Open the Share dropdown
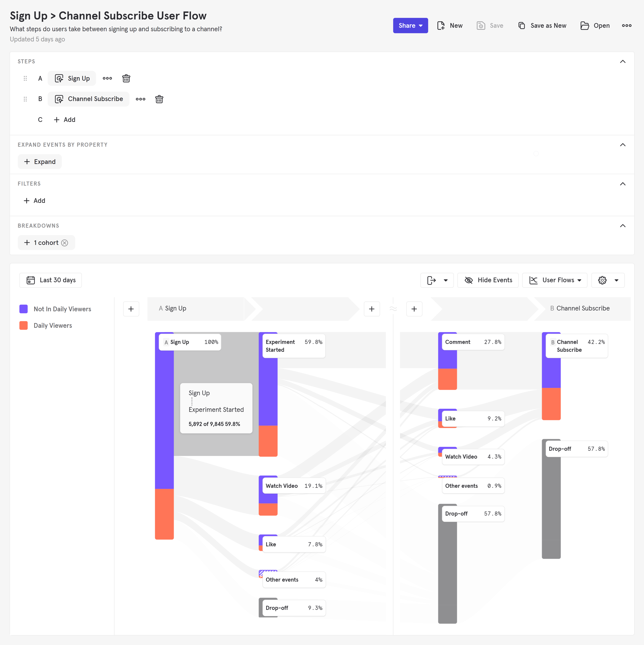This screenshot has width=644, height=645. click(x=410, y=26)
